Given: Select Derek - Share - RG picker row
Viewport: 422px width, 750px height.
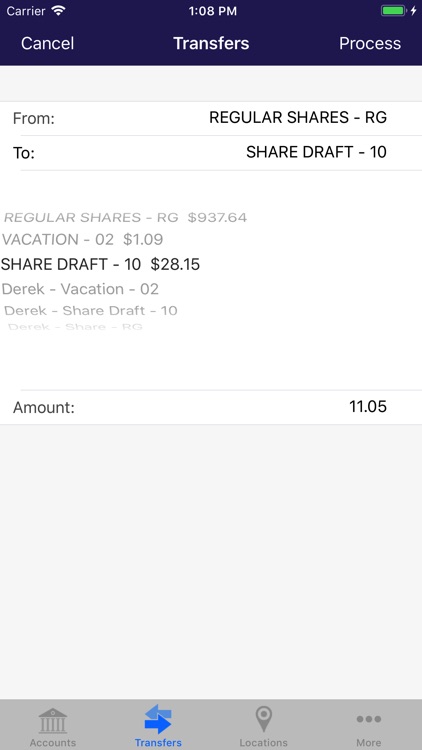Looking at the screenshot, I should coord(75,327).
